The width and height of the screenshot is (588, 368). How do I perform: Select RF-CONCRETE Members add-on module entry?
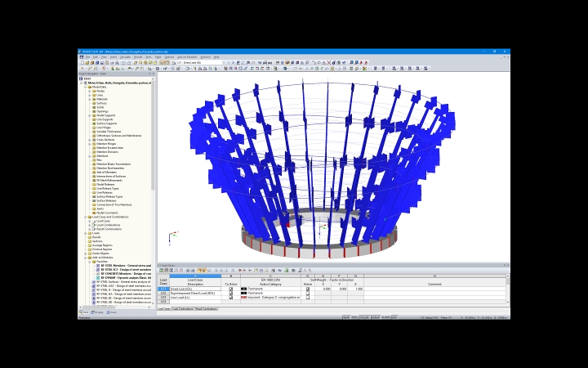click(x=126, y=274)
